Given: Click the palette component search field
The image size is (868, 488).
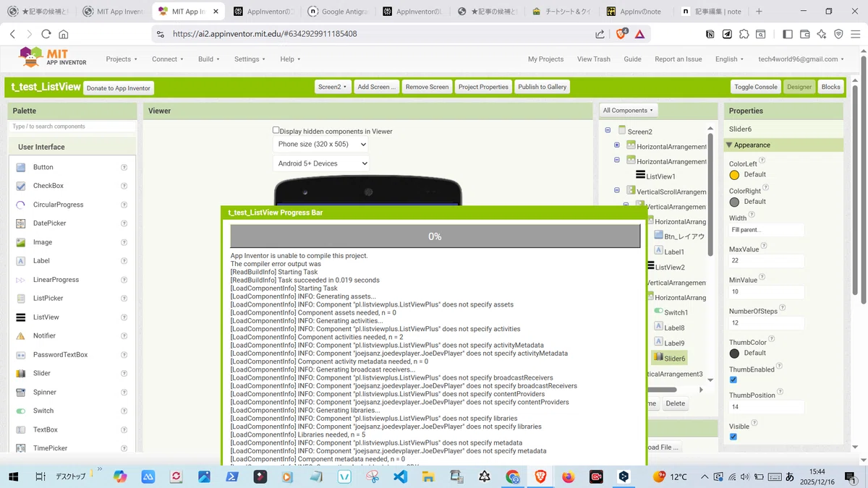Looking at the screenshot, I should [72, 127].
